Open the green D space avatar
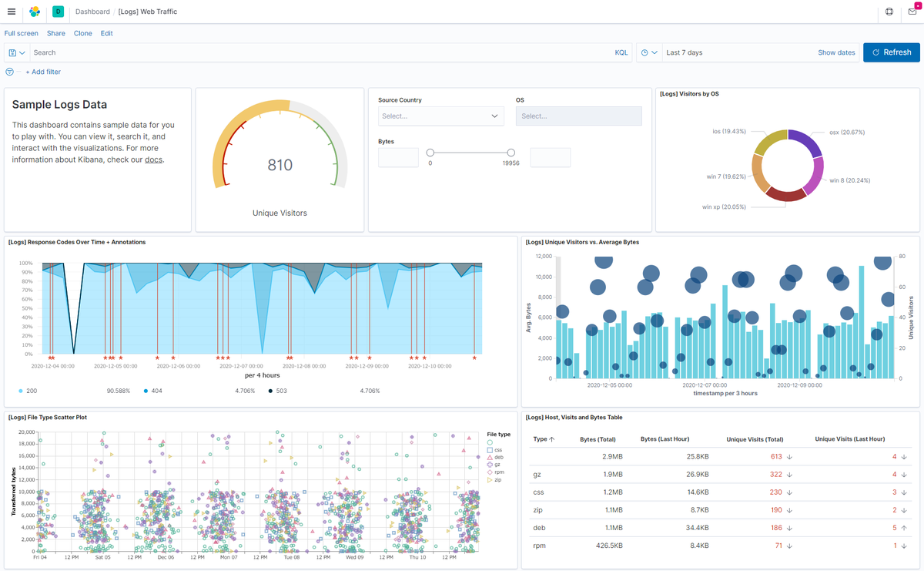This screenshot has width=924, height=571. click(58, 12)
